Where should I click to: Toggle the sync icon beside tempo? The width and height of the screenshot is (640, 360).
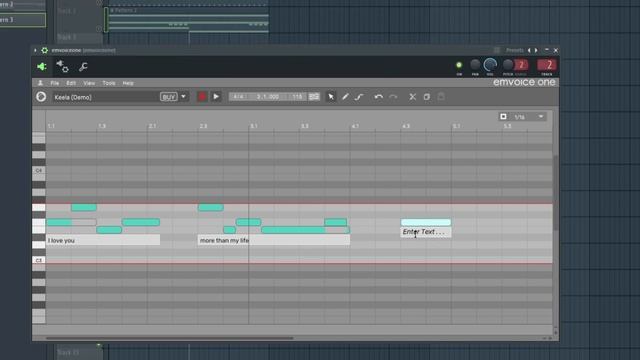(314, 97)
